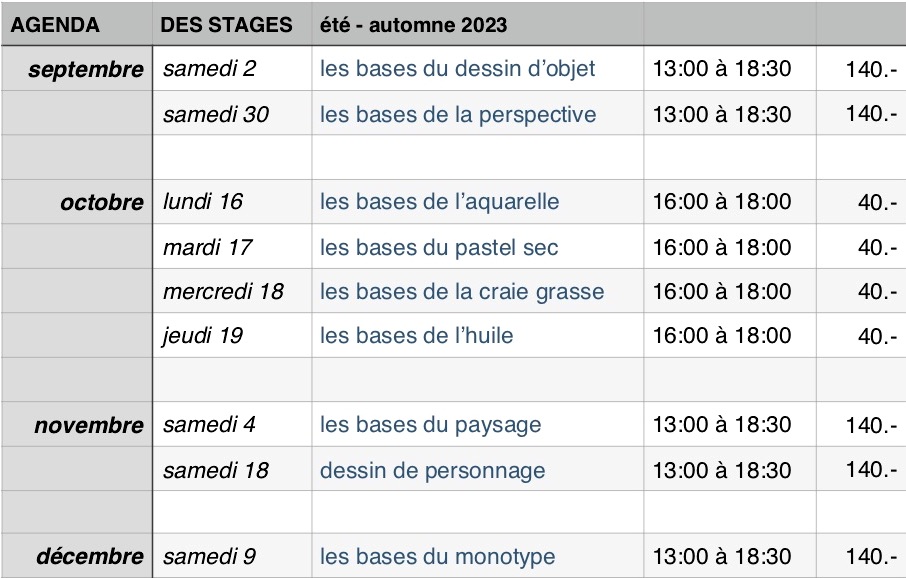Select the 'novembre' month cell

(77, 425)
